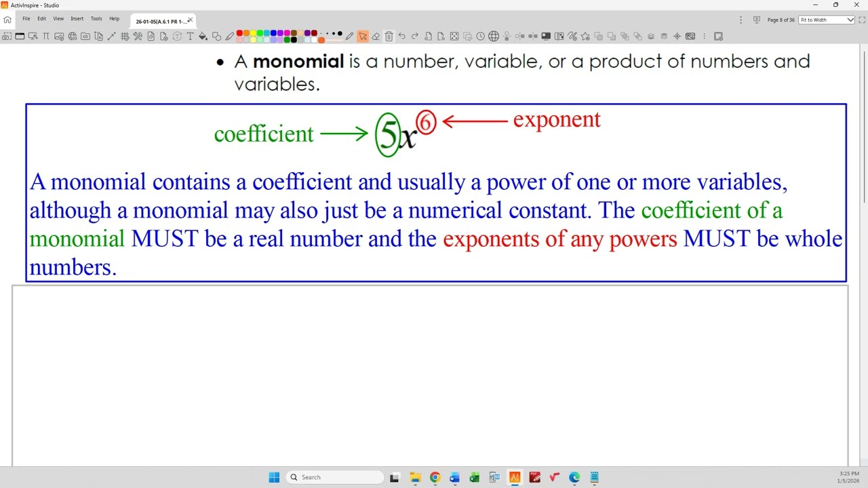
Task: Pick the yellow color swatch
Action: click(253, 33)
